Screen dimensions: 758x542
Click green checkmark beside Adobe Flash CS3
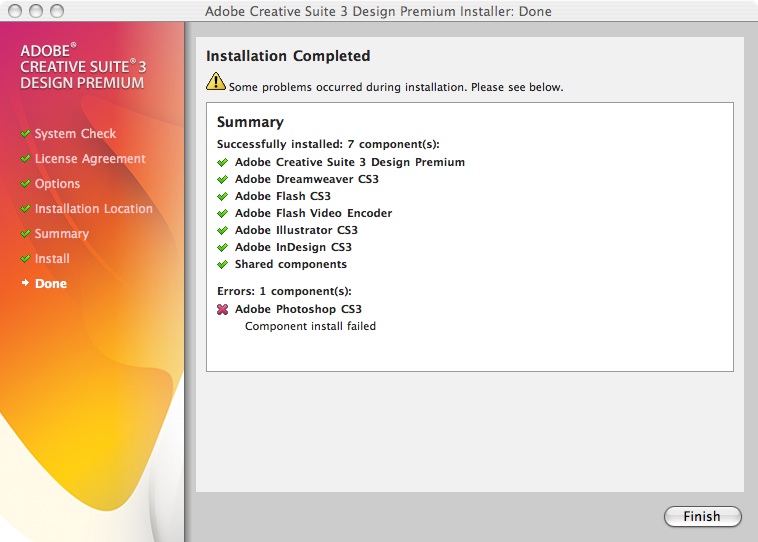click(222, 196)
